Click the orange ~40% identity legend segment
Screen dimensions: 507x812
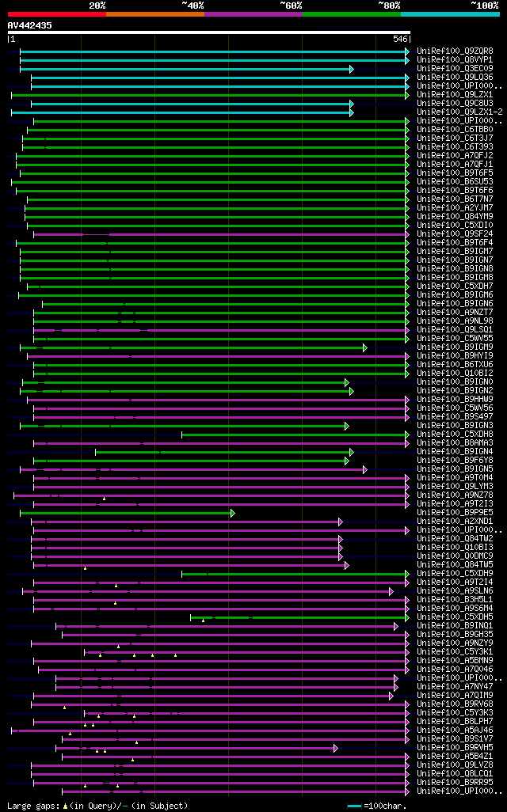(155, 14)
